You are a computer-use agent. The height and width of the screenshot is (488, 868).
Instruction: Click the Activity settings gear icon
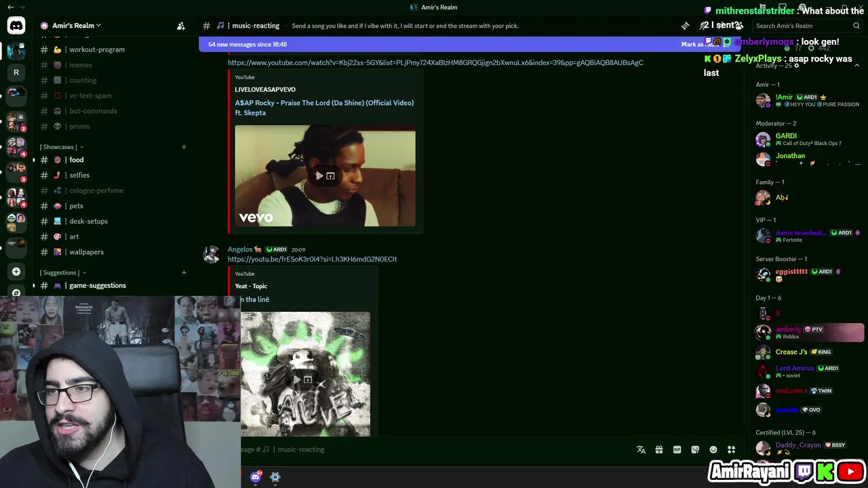point(797,66)
